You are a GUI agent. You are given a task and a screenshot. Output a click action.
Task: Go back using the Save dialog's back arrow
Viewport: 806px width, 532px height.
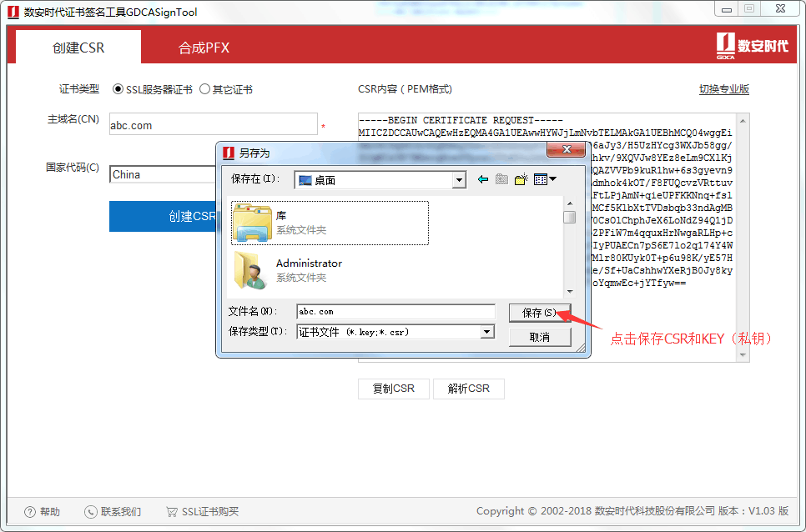(482, 180)
